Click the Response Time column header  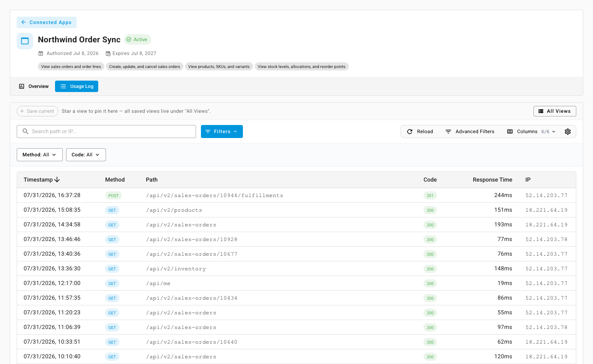click(x=492, y=180)
